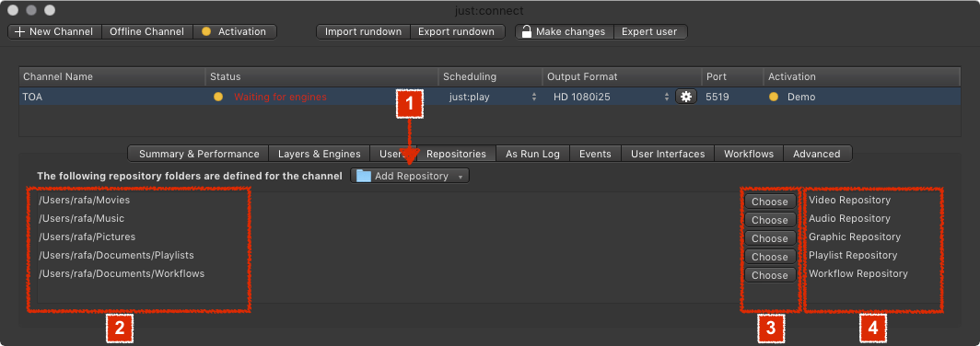This screenshot has width=980, height=346.
Task: Open the Add Repository dropdown
Action: (x=410, y=176)
